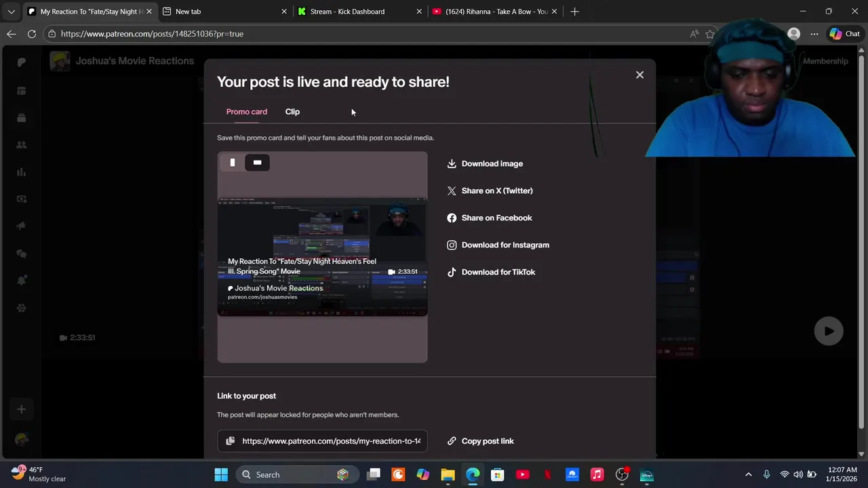Open Task View on taskbar
The height and width of the screenshot is (488, 868).
click(374, 474)
